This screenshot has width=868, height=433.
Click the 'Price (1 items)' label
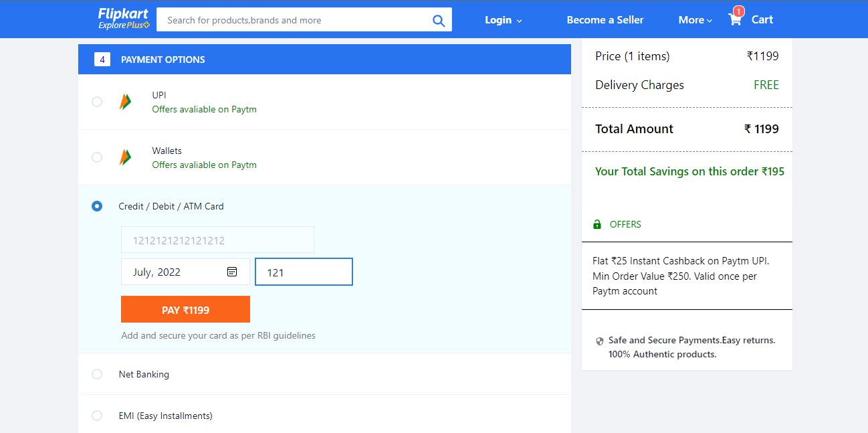632,56
